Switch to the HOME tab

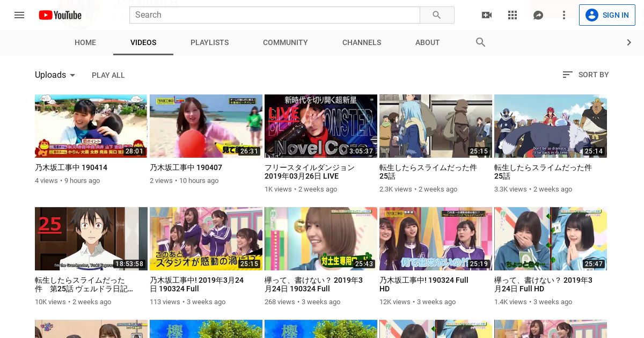(x=85, y=42)
